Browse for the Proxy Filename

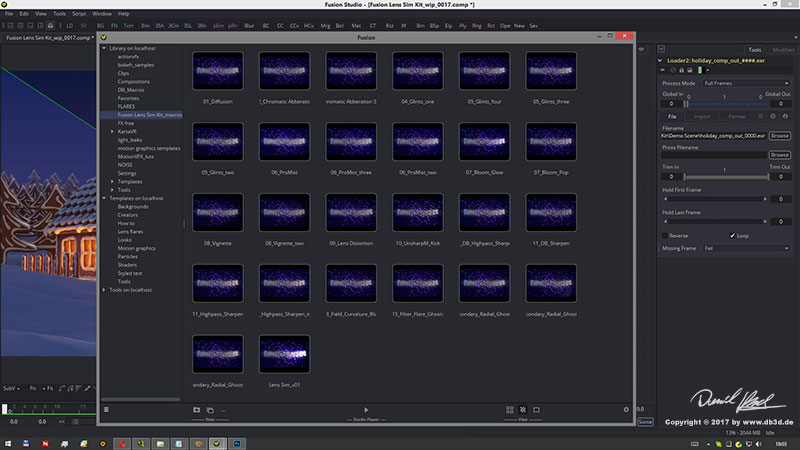tap(780, 155)
